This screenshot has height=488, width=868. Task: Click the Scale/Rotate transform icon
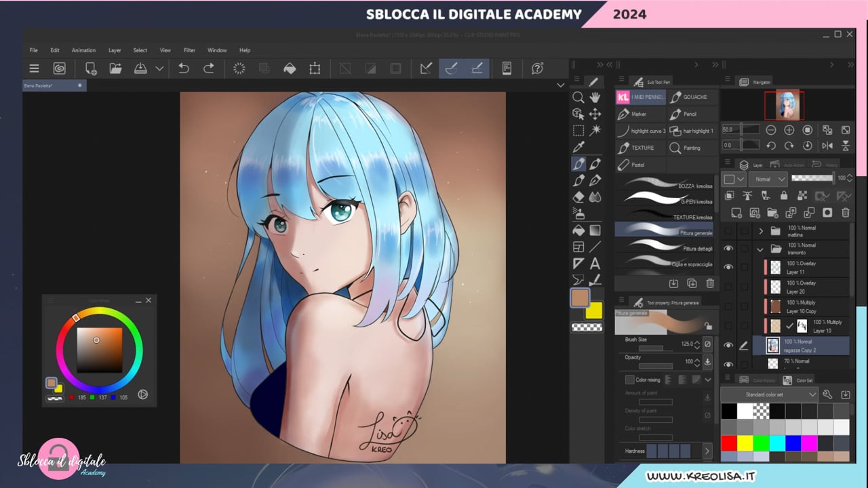click(x=315, y=68)
